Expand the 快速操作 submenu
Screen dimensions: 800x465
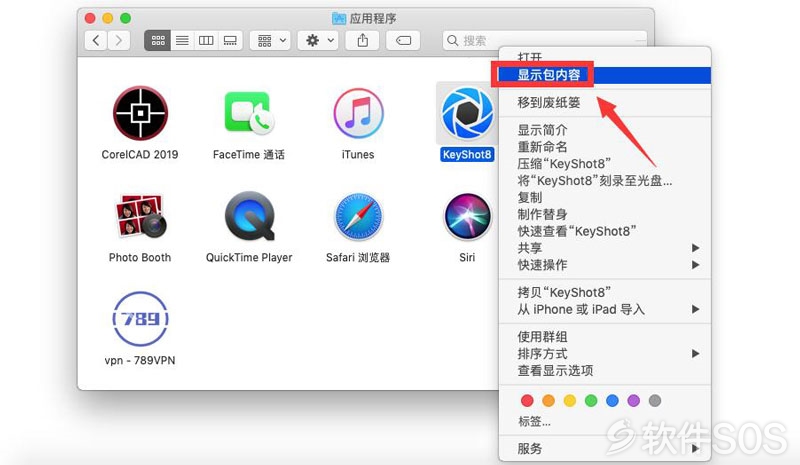(605, 265)
